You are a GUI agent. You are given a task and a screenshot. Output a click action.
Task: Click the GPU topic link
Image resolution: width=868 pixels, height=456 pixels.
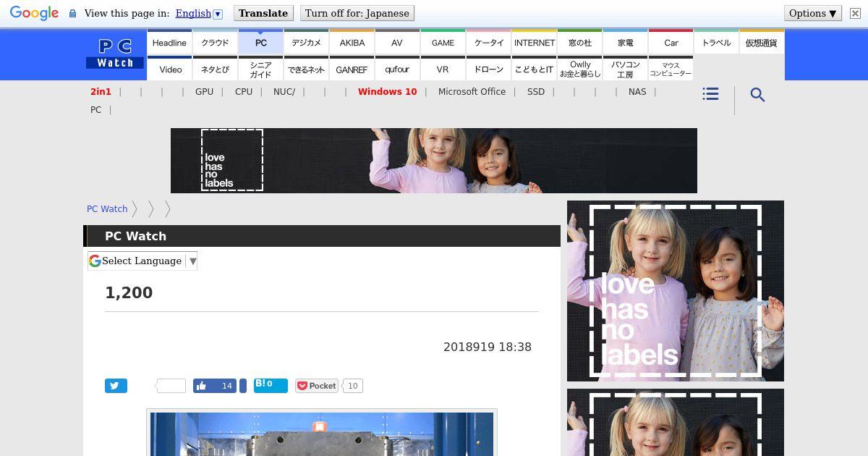coord(204,92)
